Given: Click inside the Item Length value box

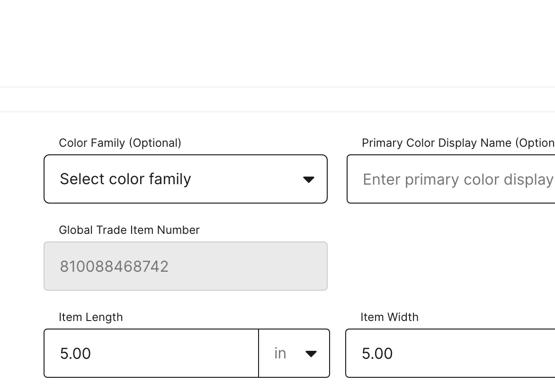Looking at the screenshot, I should click(151, 353).
